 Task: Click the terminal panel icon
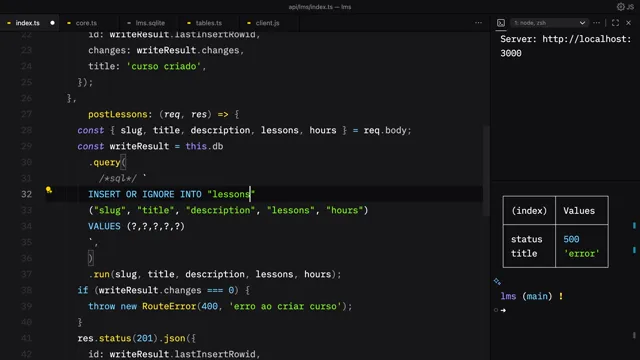point(501,23)
